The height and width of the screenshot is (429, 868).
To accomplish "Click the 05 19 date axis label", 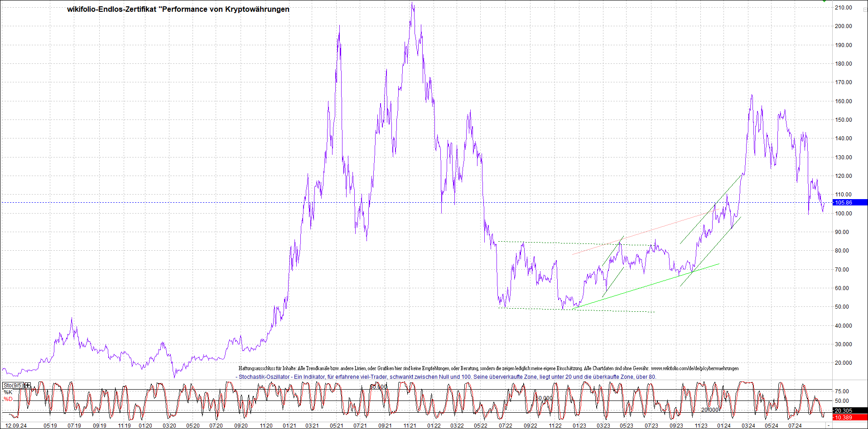I will click(x=50, y=426).
